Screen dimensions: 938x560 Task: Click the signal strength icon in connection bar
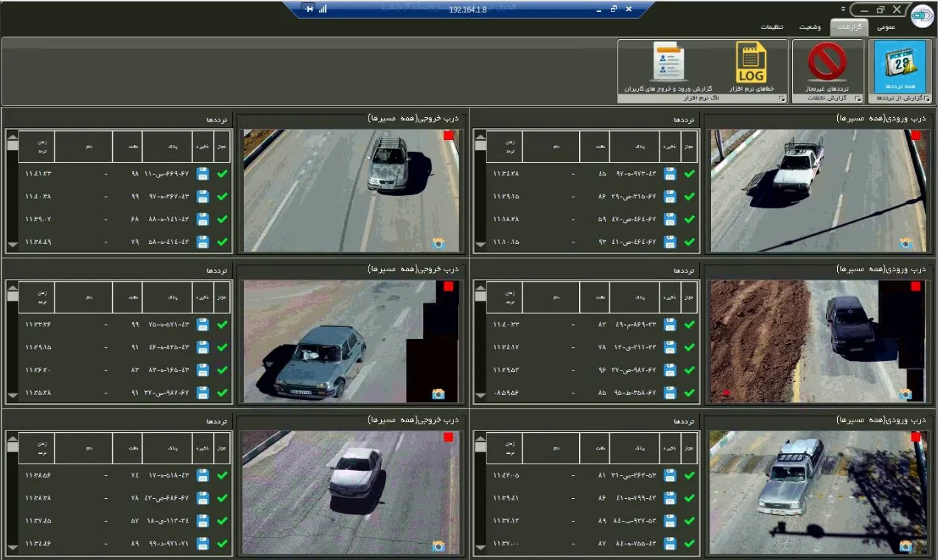(323, 9)
